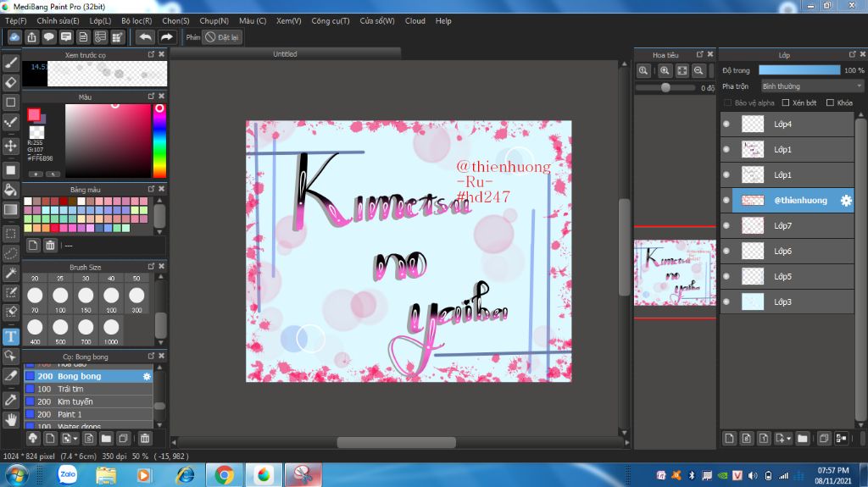Zoom in using the navigator magnifier plus
The image size is (868, 487).
(665, 71)
